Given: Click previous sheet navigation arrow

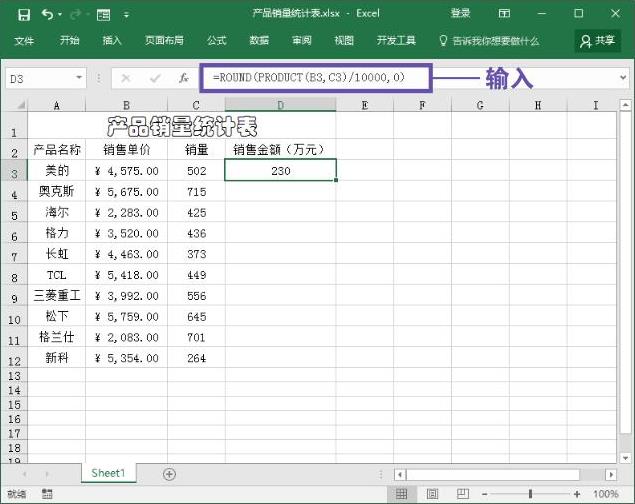Looking at the screenshot, I should (24, 474).
